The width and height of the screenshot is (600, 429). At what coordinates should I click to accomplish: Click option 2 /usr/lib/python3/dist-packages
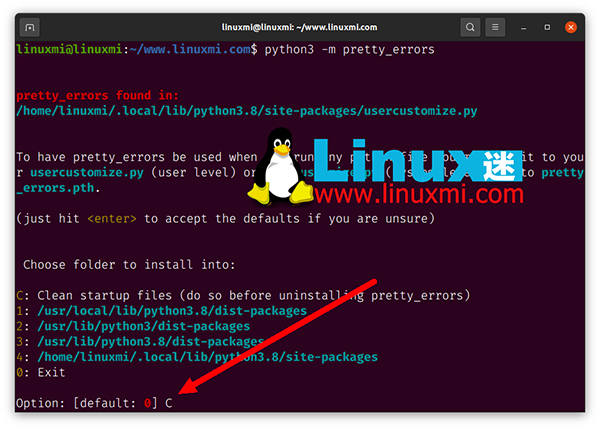pos(133,326)
